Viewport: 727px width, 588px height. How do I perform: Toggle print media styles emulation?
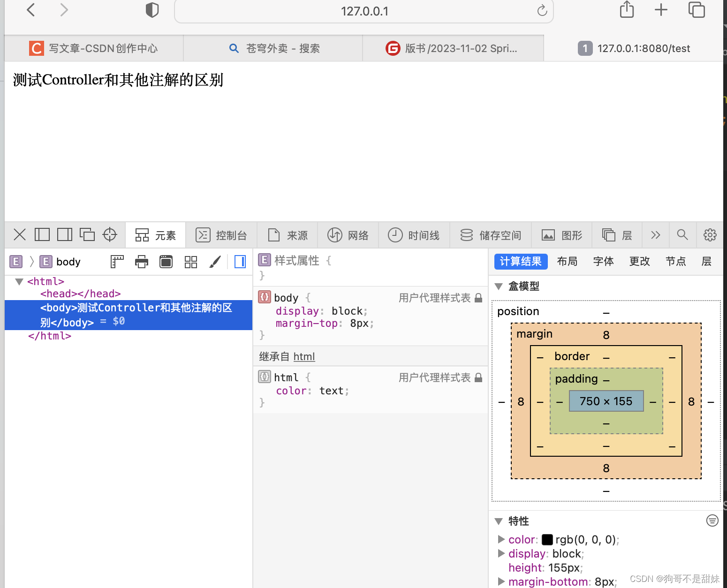click(142, 262)
